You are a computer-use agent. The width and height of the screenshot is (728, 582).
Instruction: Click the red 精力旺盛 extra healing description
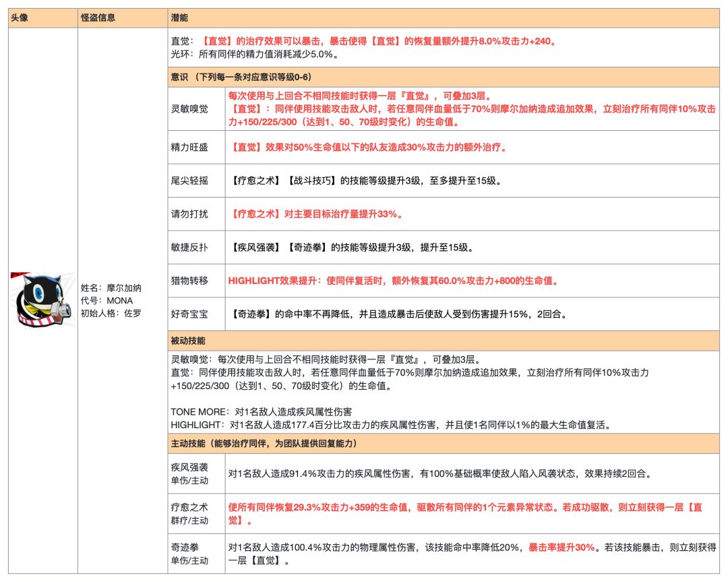click(369, 147)
